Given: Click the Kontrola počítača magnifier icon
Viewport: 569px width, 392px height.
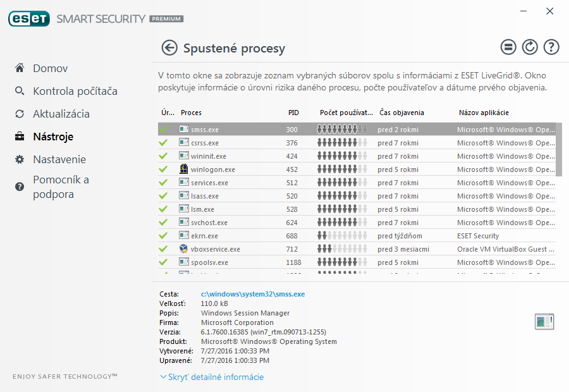Looking at the screenshot, I should tap(20, 91).
